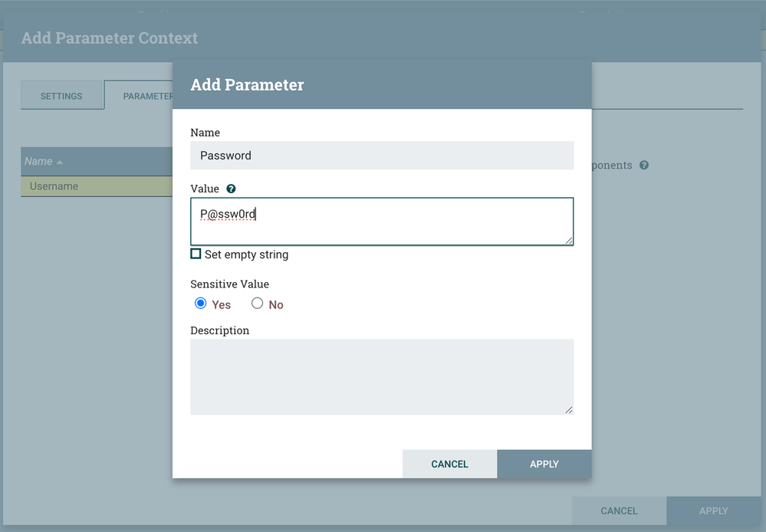The image size is (766, 532).
Task: Click the Name field containing Password
Action: [381, 156]
